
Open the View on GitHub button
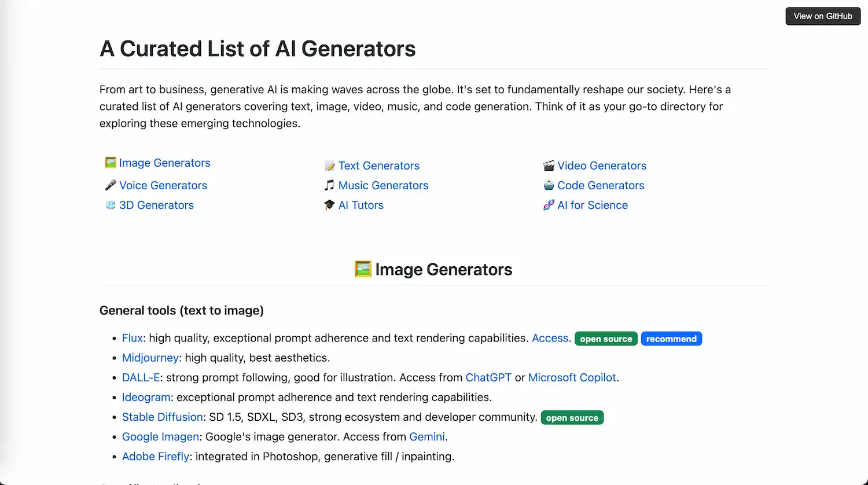click(822, 16)
